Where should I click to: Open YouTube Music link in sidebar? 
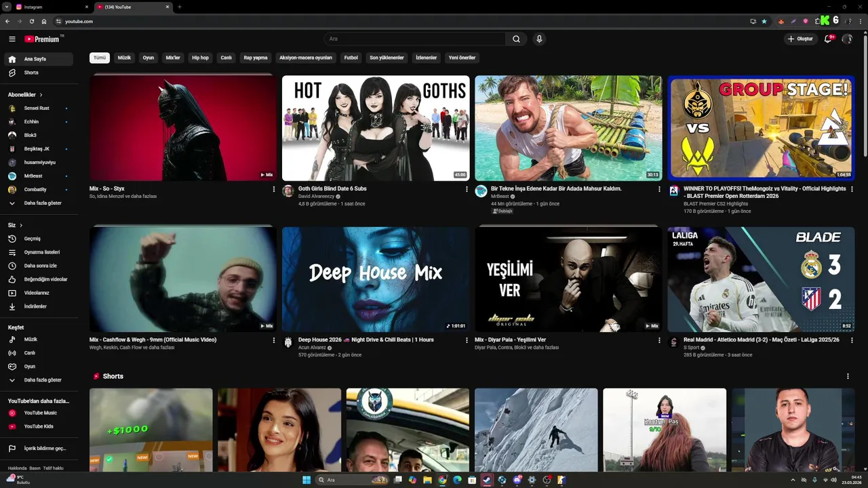39,413
